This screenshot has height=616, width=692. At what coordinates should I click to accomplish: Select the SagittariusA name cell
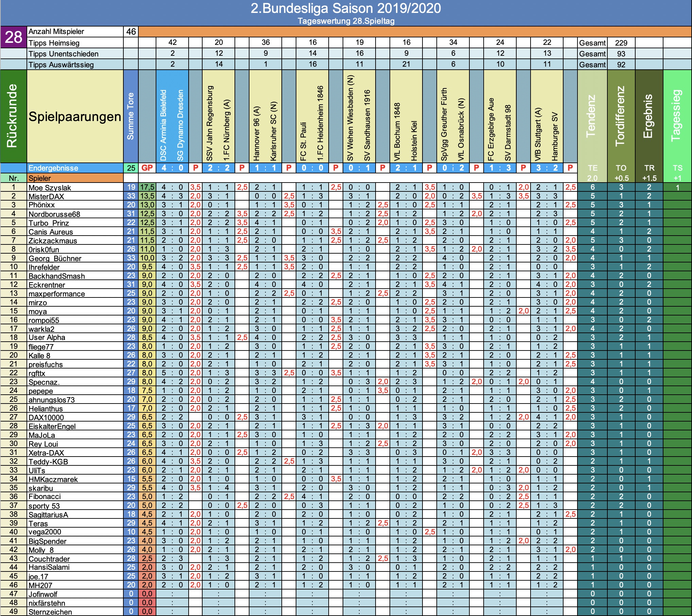pyautogui.click(x=75, y=514)
